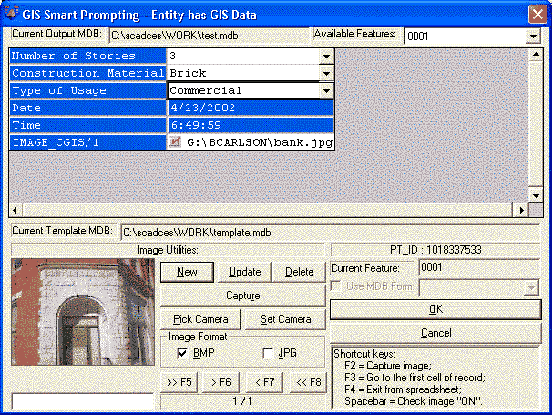Confirm with the OK button
This screenshot has height=415, width=552.
[436, 309]
